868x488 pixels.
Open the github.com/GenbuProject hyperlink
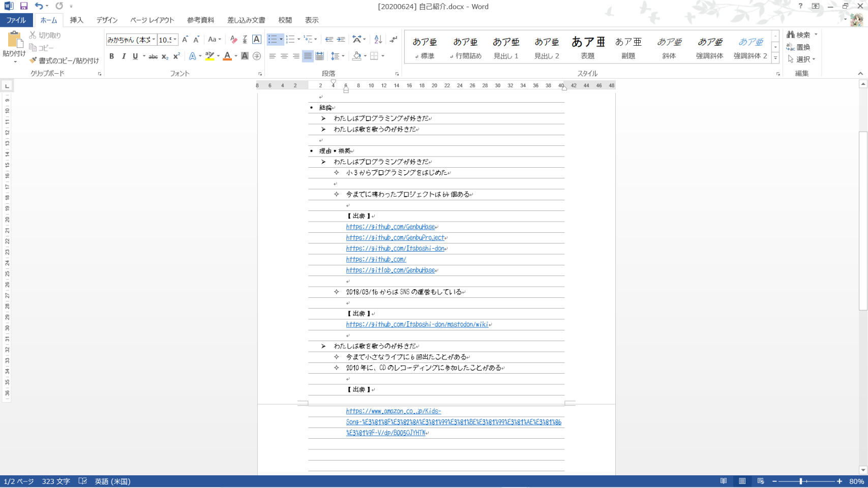395,238
